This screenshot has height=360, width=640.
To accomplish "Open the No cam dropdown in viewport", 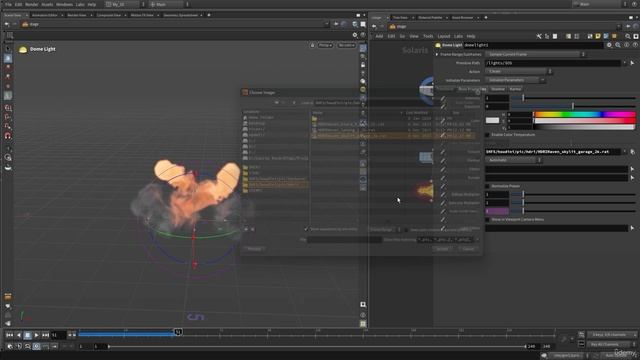I will point(346,45).
